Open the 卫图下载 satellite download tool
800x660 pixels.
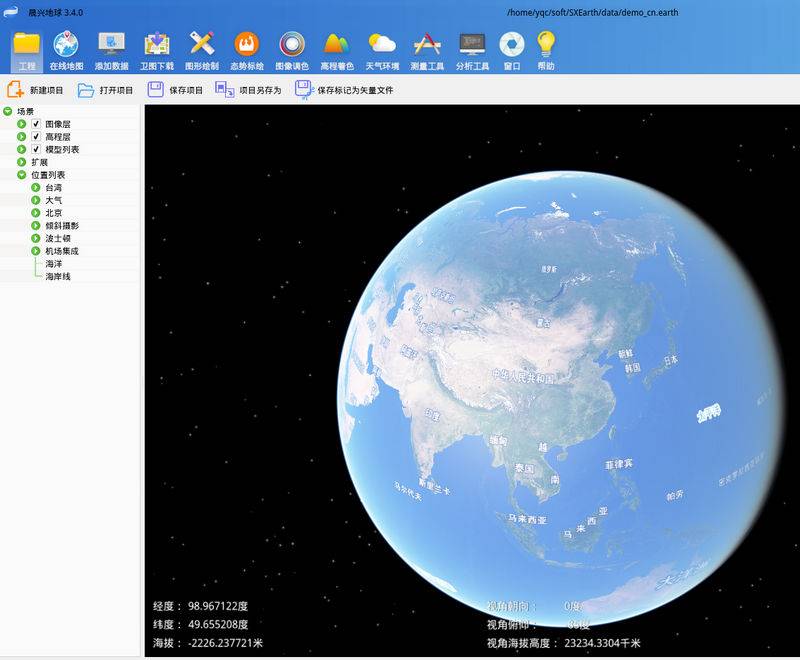(157, 50)
